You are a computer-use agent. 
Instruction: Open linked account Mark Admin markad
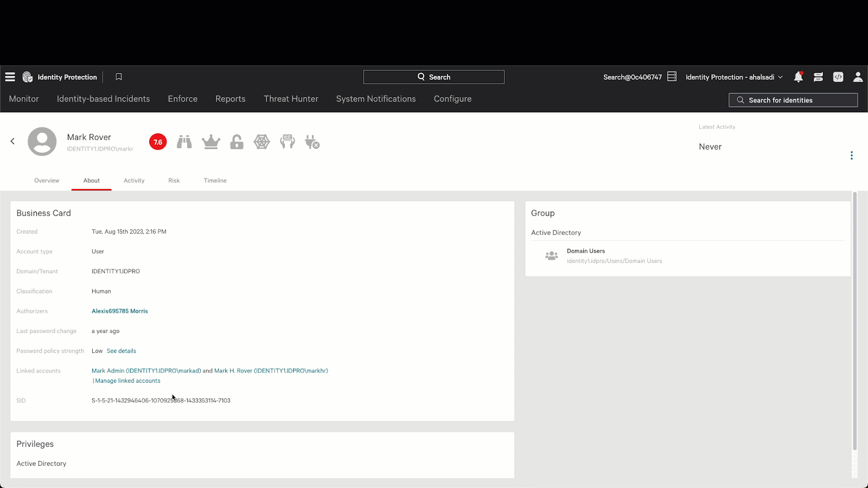[x=146, y=371]
